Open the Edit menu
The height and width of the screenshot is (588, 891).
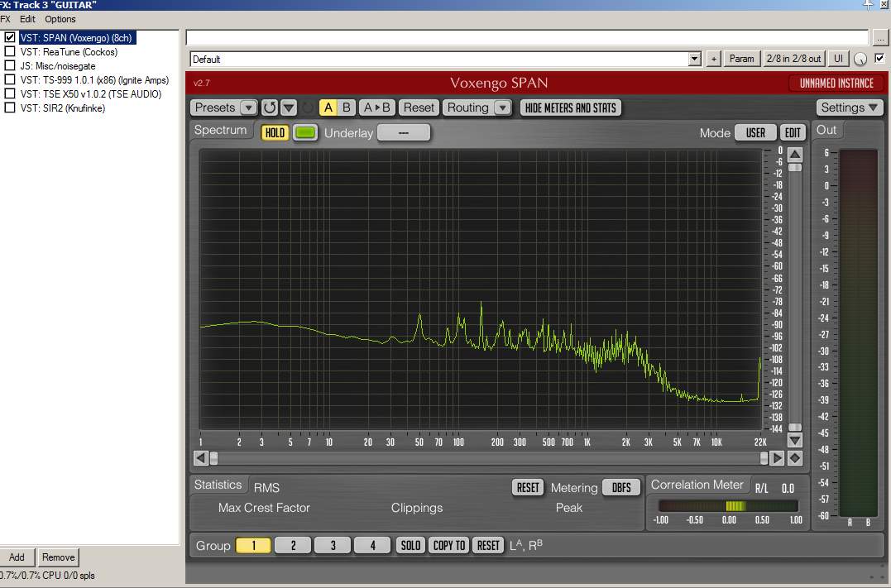27,19
